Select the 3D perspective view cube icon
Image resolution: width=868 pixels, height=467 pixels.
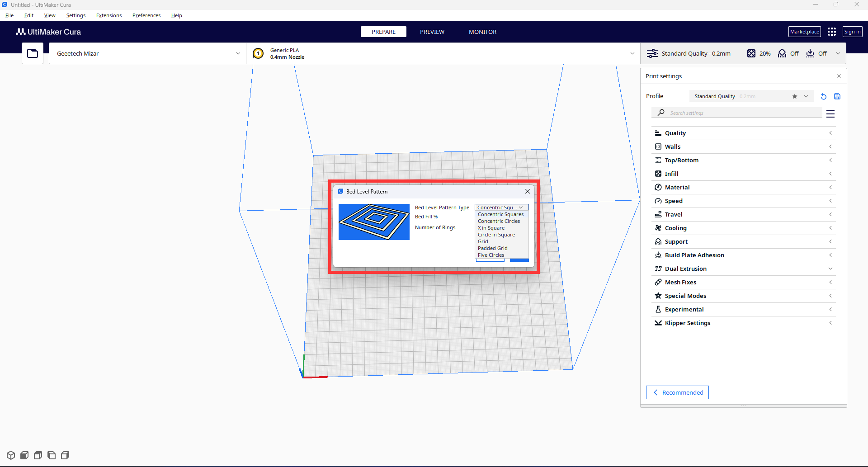11,455
